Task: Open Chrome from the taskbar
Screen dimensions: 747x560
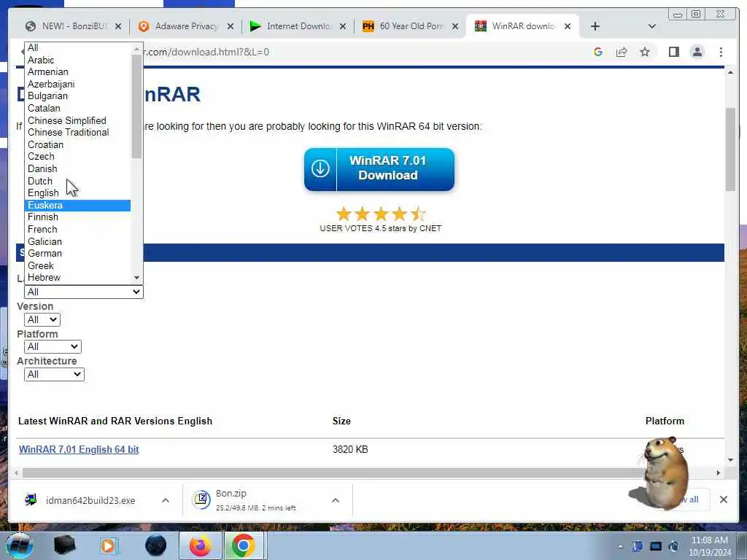Action: 243,545
